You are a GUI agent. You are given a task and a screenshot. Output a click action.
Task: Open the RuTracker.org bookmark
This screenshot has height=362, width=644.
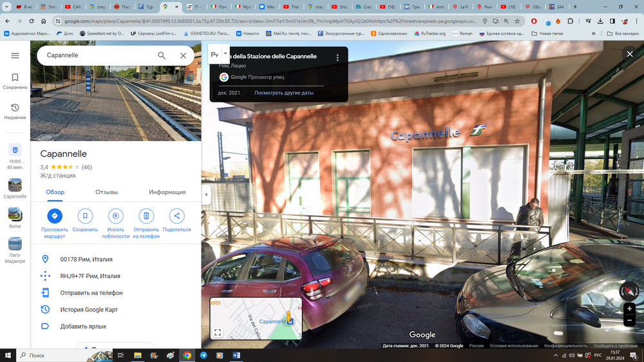[x=430, y=33]
